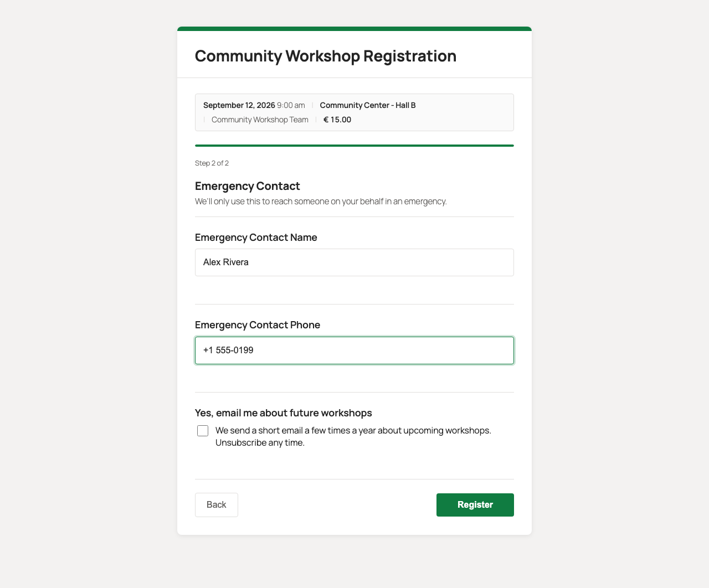The height and width of the screenshot is (588, 709).
Task: Click the emergency use explanation text
Action: pos(321,202)
